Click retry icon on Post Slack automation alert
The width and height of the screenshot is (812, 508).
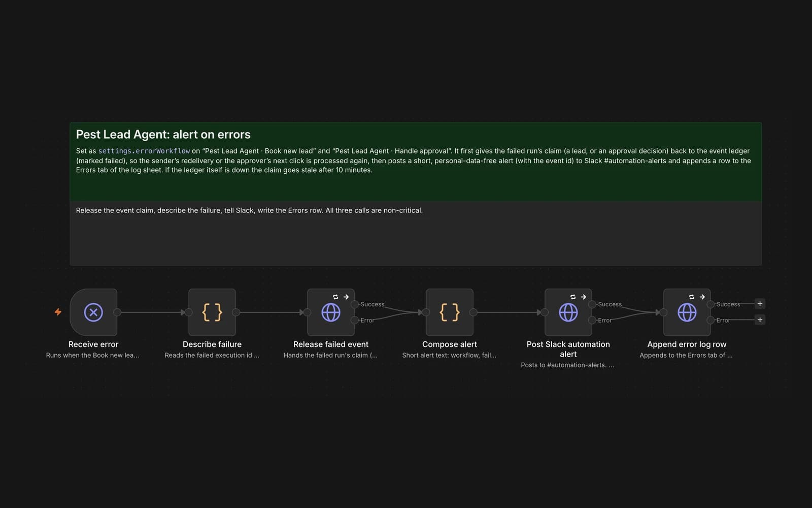tap(573, 297)
